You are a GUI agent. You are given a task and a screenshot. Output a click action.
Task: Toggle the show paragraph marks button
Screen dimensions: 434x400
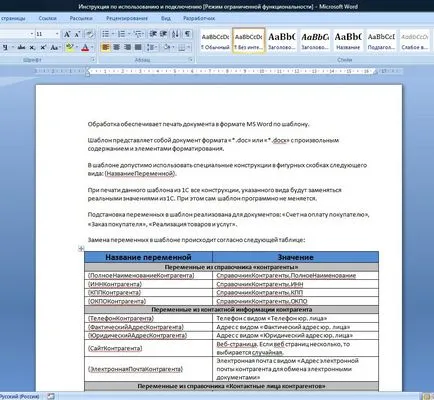[188, 34]
